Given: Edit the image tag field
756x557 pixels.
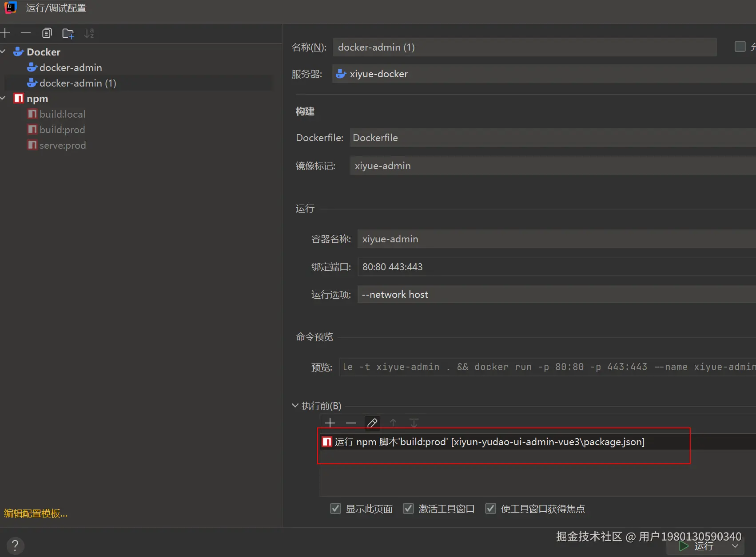Looking at the screenshot, I should 553,166.
